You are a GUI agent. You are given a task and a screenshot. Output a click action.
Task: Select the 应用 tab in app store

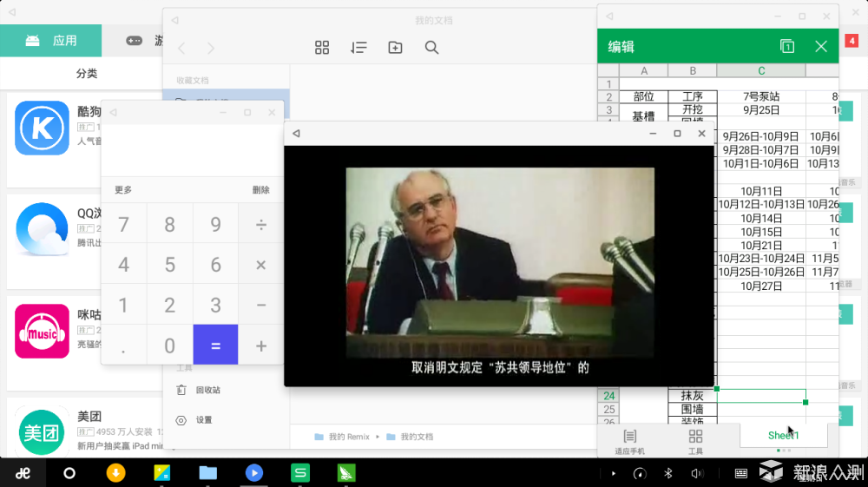click(x=51, y=41)
